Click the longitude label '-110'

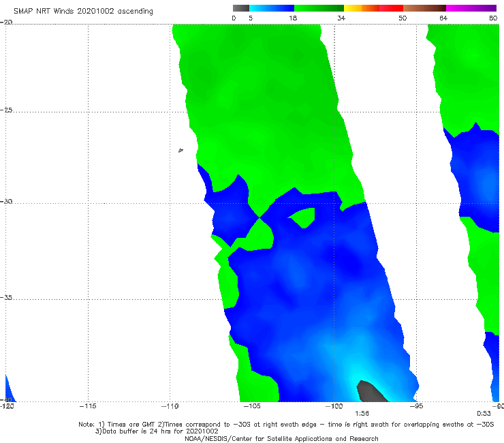point(170,406)
